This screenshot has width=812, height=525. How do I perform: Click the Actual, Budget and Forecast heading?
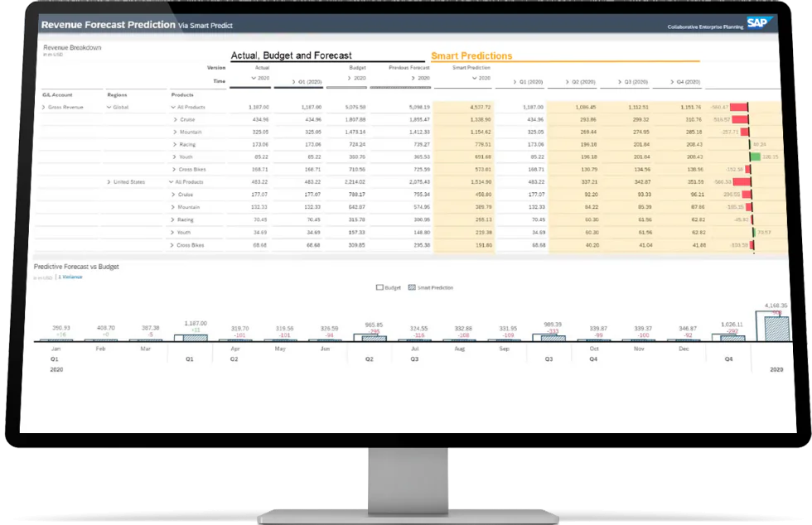[x=291, y=55]
